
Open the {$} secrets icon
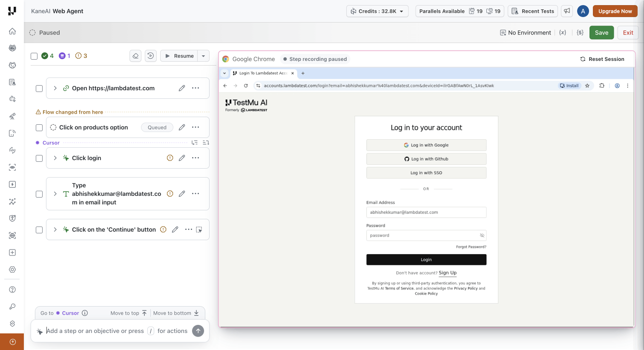580,32
